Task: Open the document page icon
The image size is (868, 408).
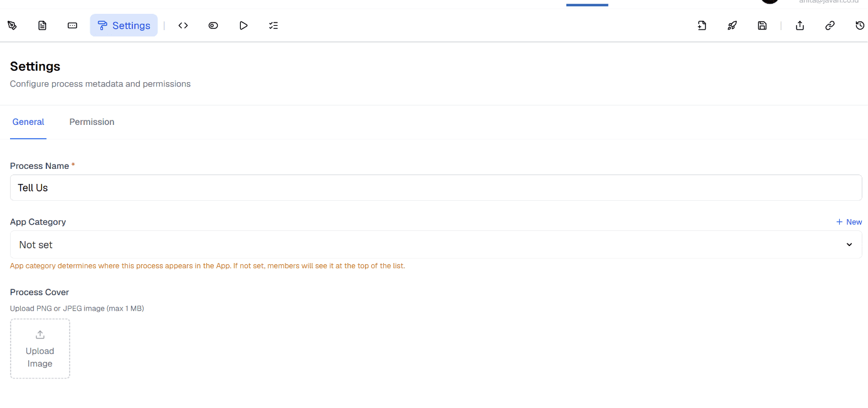Action: tap(42, 26)
